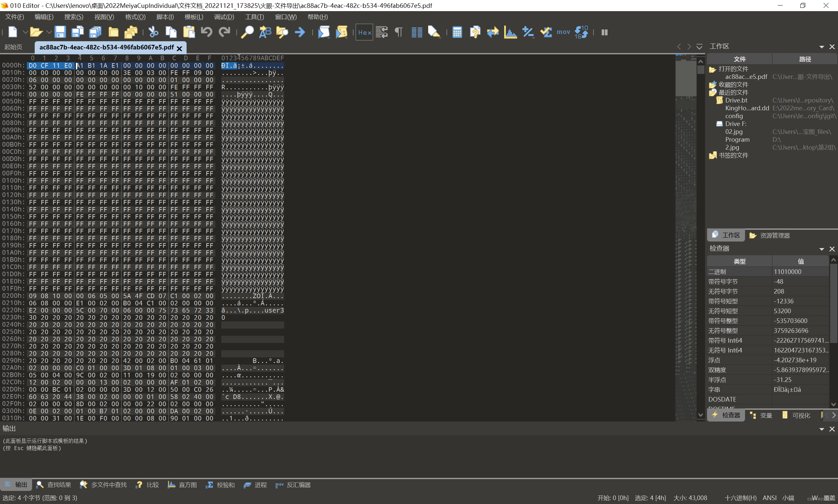Click the hex view vertical scrollbar thumb
Viewport: 838px width, 504px height.
point(701,70)
